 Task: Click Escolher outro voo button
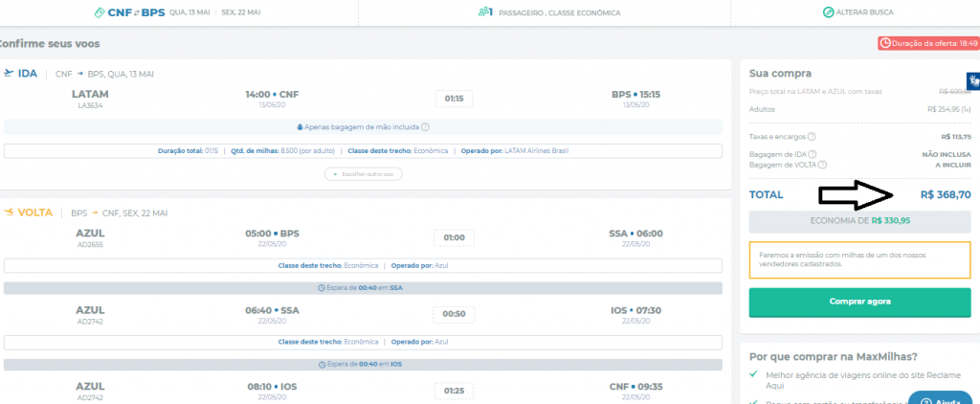tap(363, 174)
